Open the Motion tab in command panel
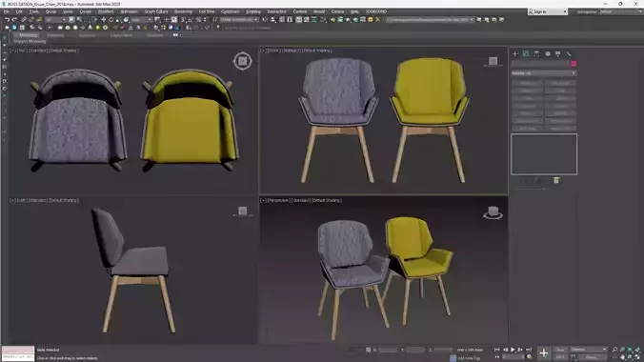 coord(548,54)
